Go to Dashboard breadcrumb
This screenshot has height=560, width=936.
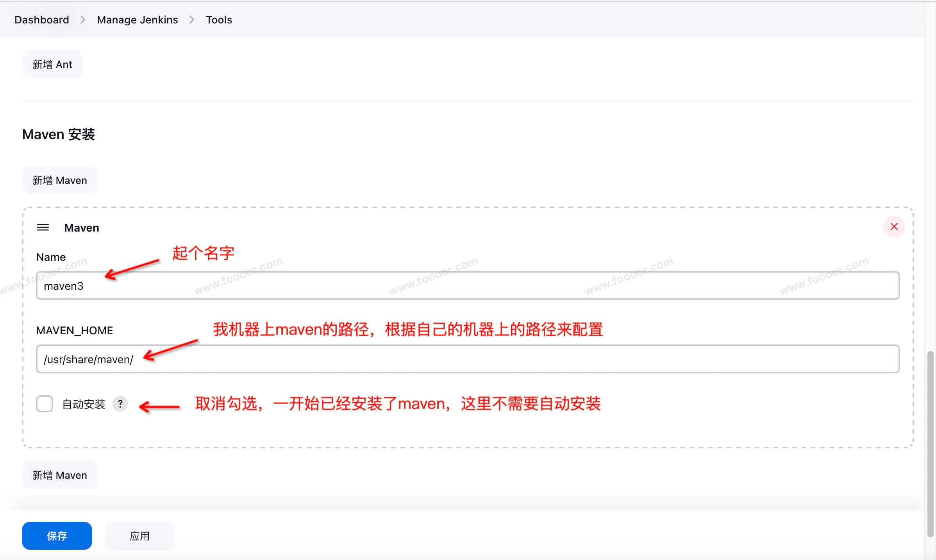click(x=42, y=20)
